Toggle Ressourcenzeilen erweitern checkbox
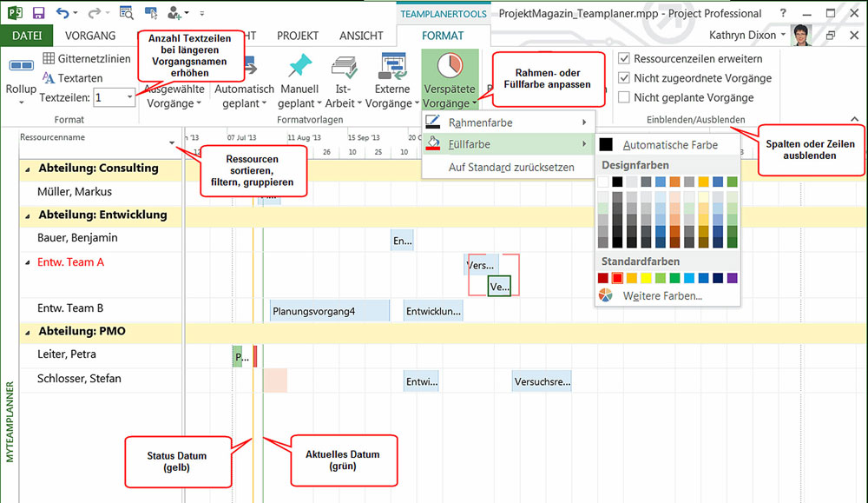868x503 pixels. (x=624, y=58)
